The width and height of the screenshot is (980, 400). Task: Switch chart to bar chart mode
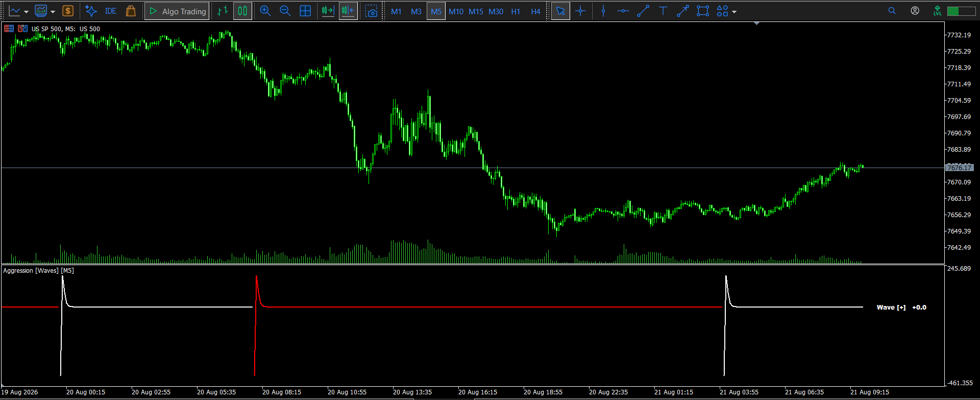pos(223,11)
